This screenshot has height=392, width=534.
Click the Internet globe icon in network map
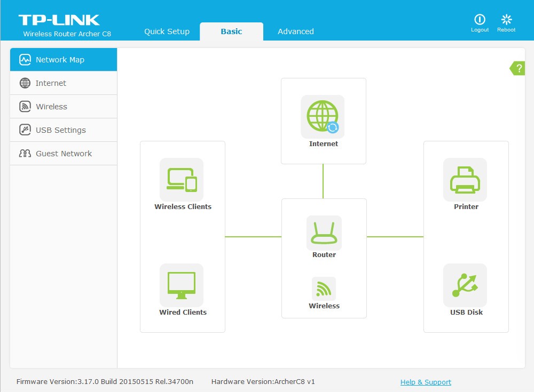tap(323, 116)
